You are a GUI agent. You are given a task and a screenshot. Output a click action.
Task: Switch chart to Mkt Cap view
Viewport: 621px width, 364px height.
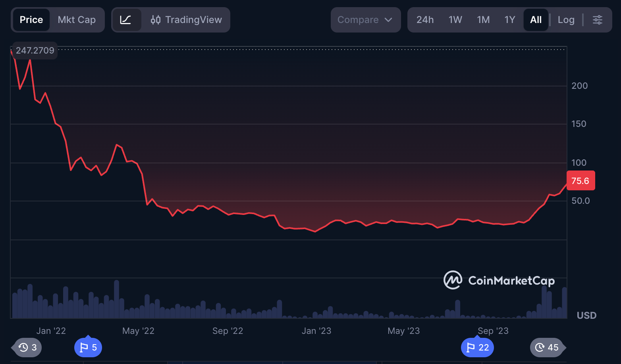[77, 19]
